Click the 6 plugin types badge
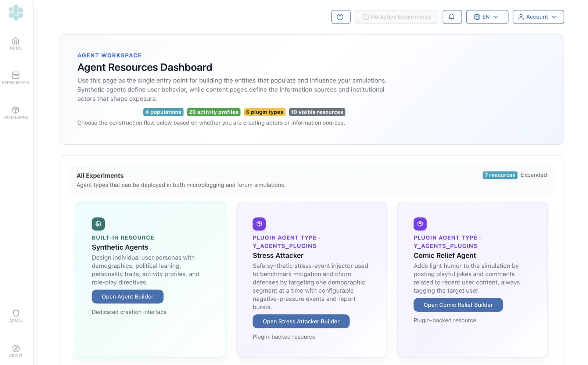 tap(265, 112)
